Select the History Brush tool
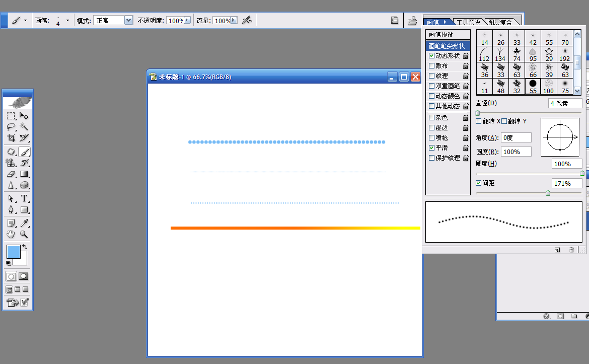Image resolution: width=589 pixels, height=364 pixels. point(24,163)
